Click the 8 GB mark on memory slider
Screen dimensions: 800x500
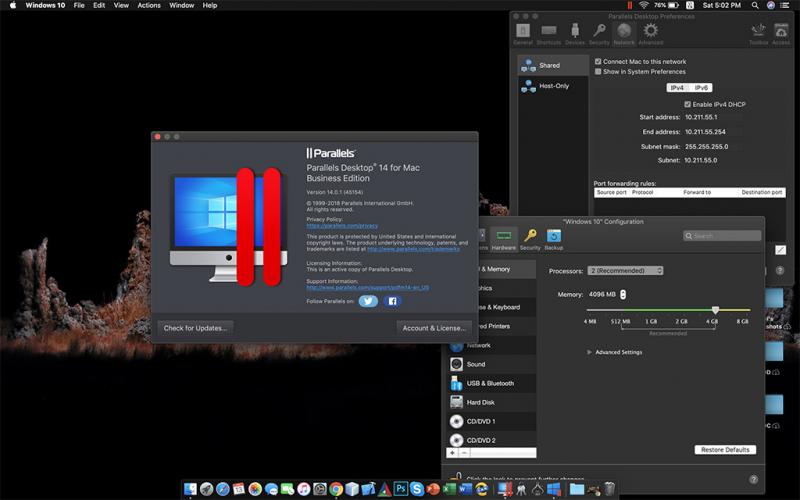pos(742,321)
